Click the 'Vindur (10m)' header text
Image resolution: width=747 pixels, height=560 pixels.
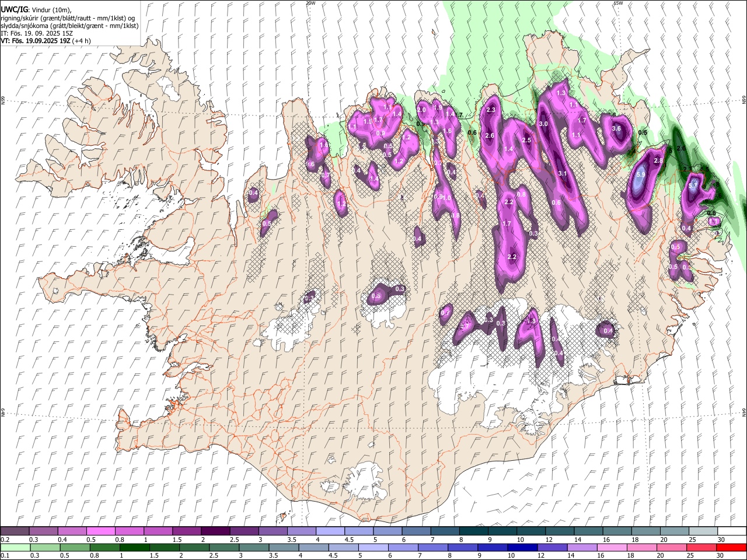pyautogui.click(x=51, y=10)
